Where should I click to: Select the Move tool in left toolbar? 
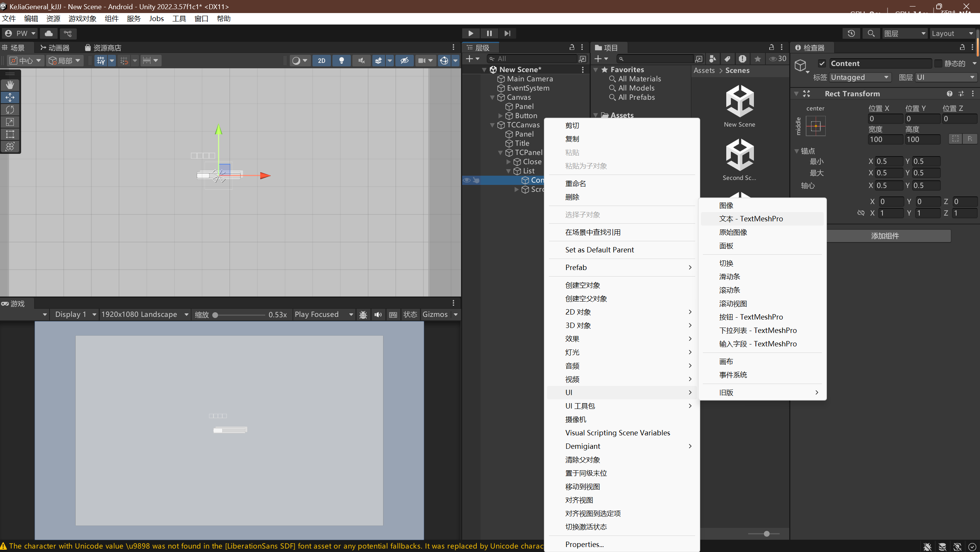10,97
